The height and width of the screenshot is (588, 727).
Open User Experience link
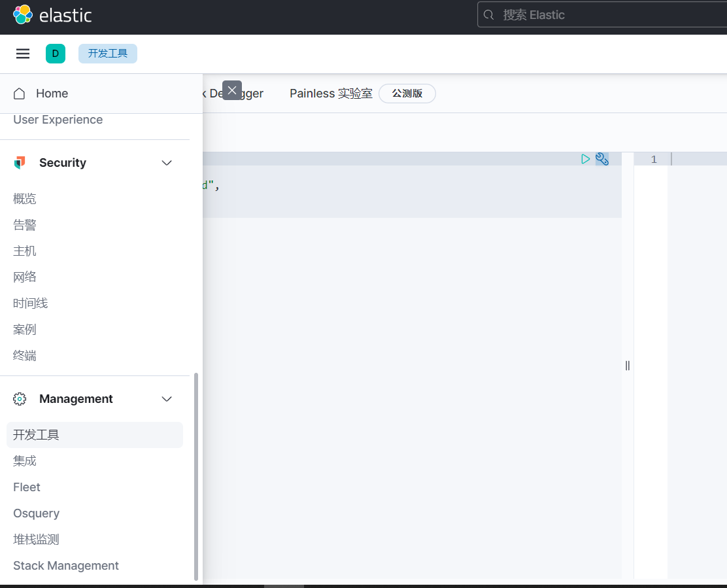[58, 120]
